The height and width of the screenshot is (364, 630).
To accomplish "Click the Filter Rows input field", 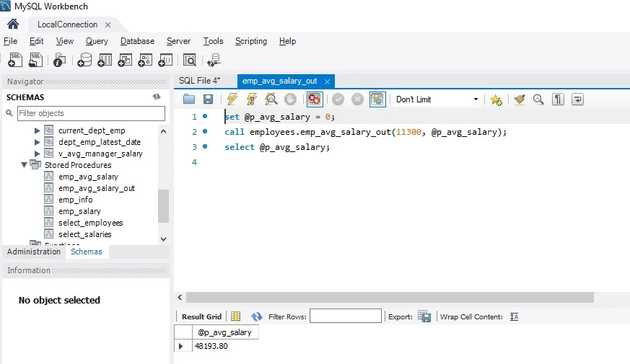I will [345, 316].
